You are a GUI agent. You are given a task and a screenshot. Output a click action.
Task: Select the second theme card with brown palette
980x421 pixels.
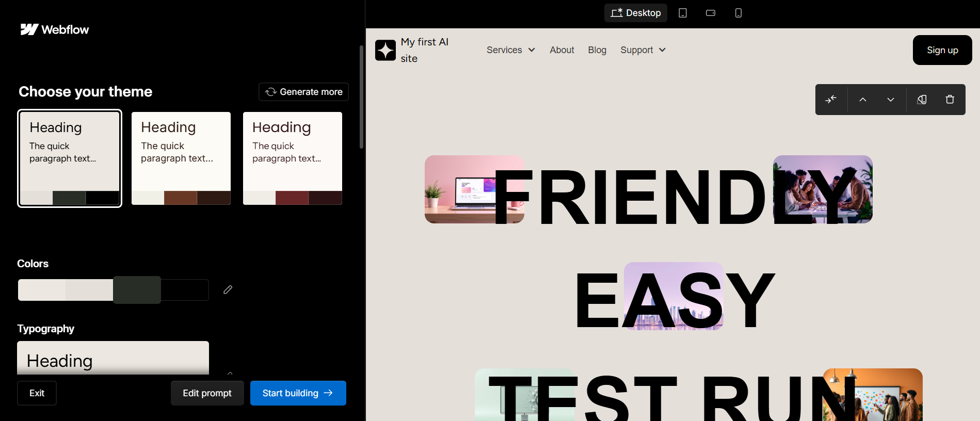click(x=181, y=158)
